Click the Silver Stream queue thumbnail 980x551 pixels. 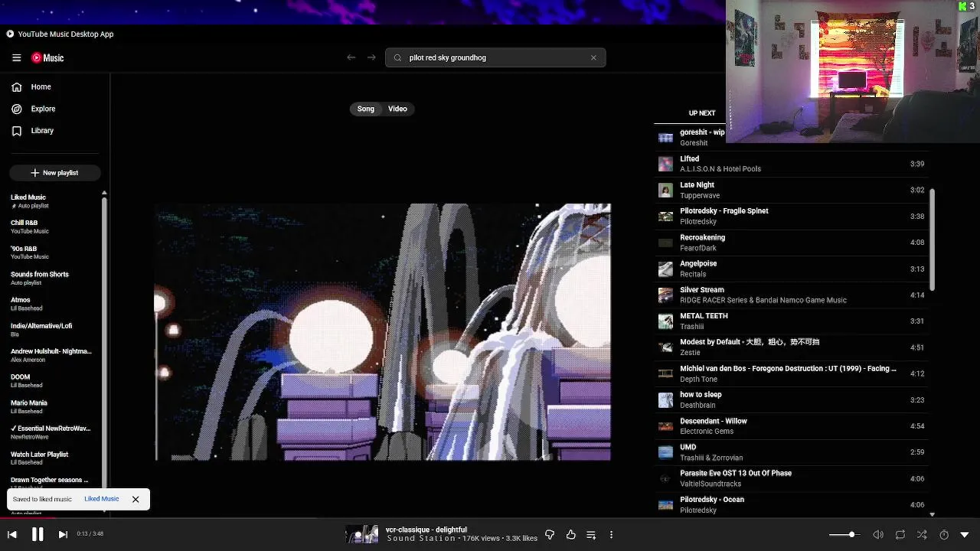665,295
